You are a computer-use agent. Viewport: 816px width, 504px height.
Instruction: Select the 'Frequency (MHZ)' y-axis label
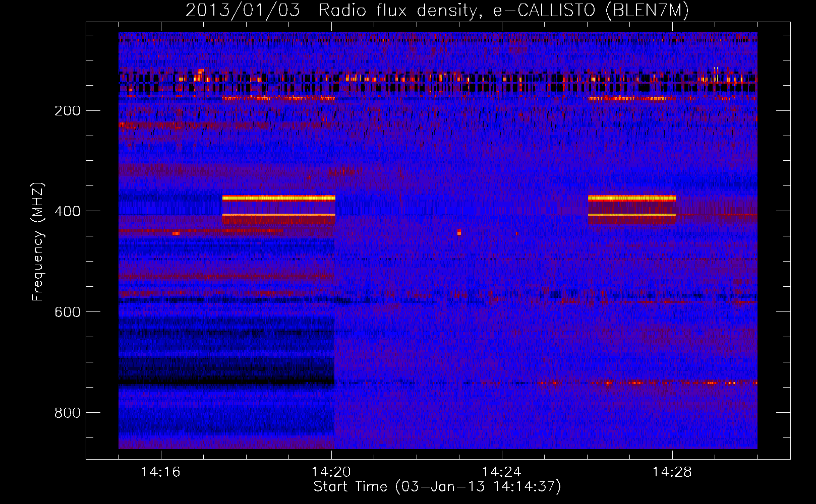point(38,241)
